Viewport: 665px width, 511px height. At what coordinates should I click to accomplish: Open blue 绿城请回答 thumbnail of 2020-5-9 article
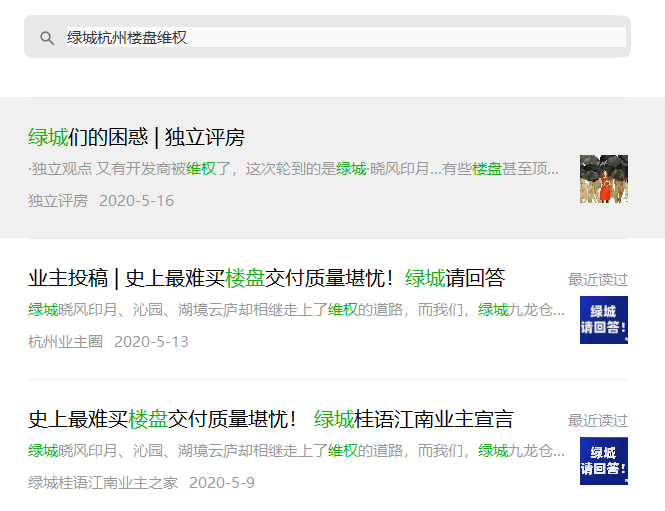604,461
